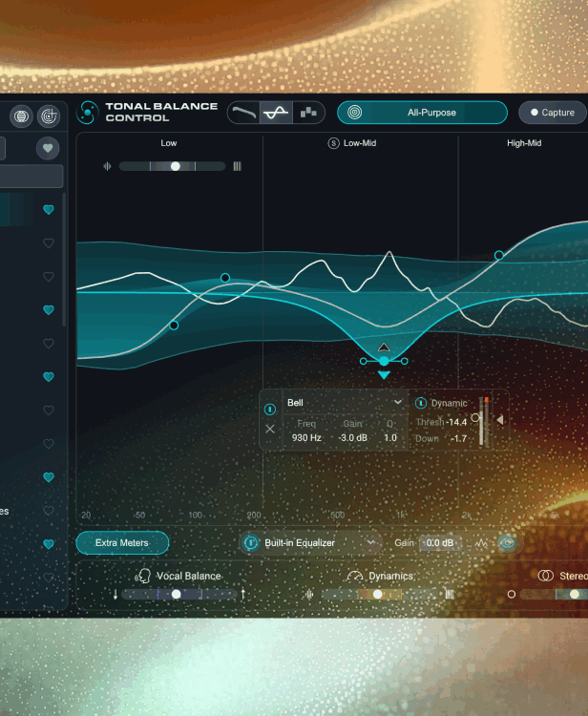Select the EQ node on the High-Mid curve

(x=499, y=255)
